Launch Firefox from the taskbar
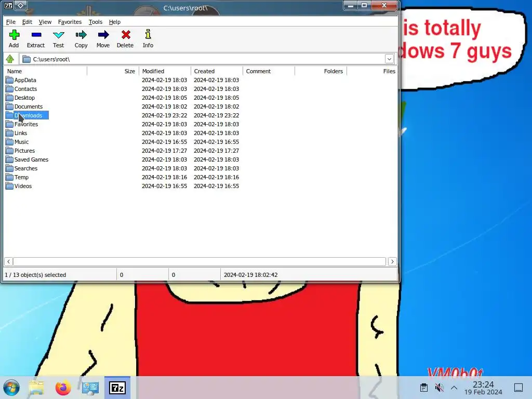 (63, 388)
